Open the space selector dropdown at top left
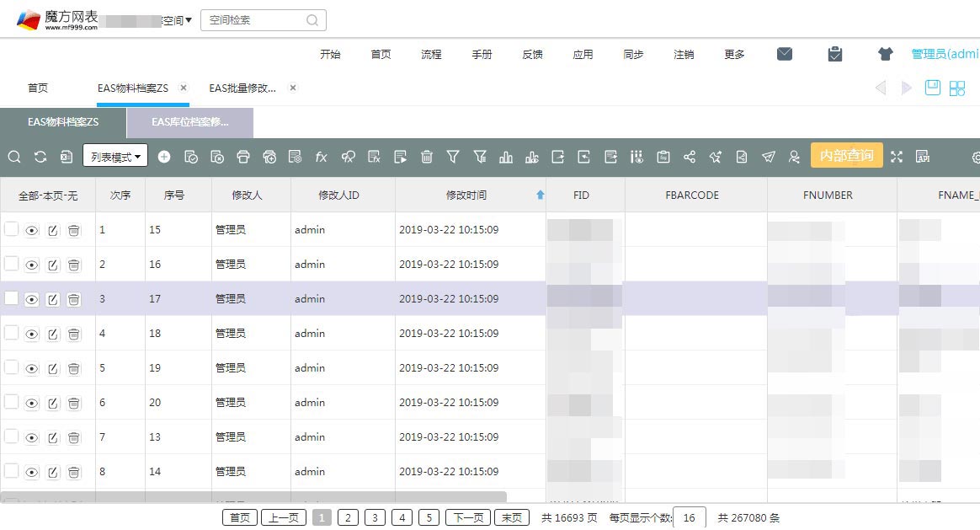This screenshot has width=980, height=530. click(175, 19)
